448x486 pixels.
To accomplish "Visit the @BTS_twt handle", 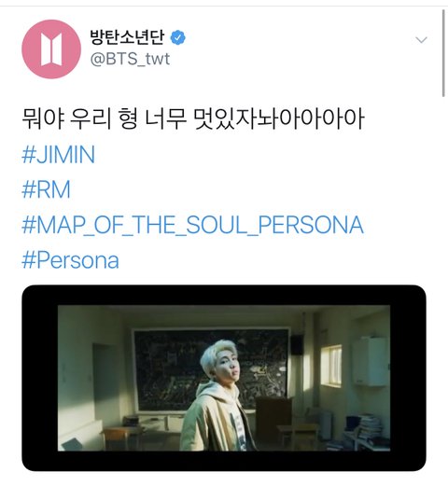I will coord(130,59).
